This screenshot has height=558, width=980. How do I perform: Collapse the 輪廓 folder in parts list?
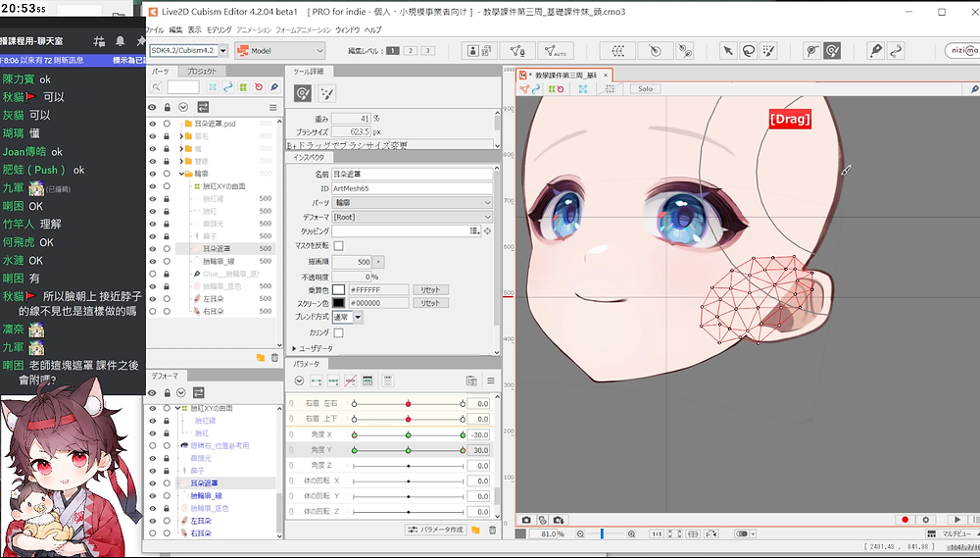pyautogui.click(x=181, y=174)
